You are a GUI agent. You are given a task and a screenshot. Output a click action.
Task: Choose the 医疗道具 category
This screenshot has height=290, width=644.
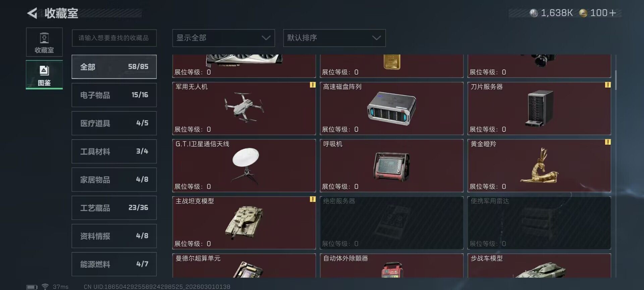(x=114, y=123)
